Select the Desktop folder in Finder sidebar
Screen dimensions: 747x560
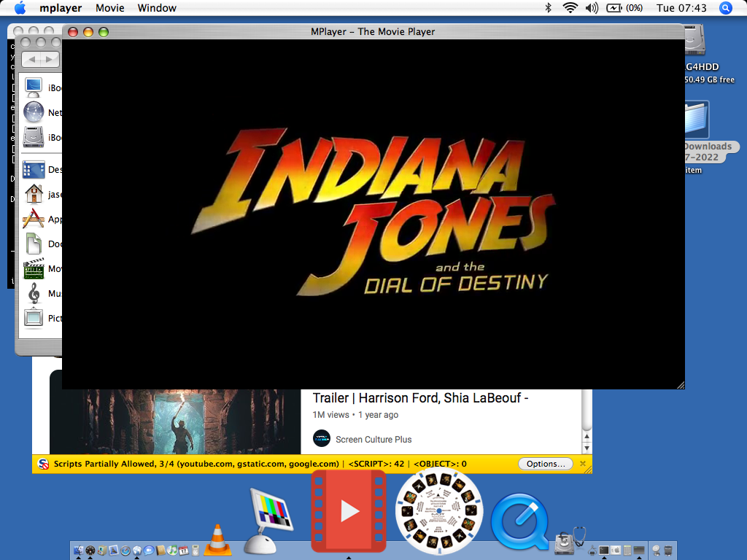[34, 169]
